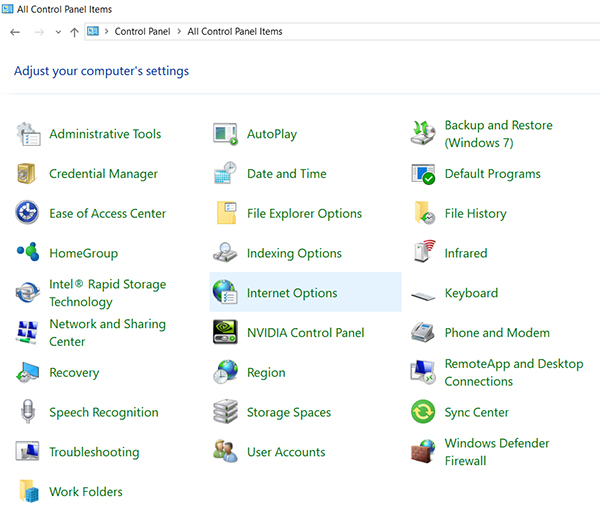Click the Sync Center link
This screenshot has width=600, height=515.
(x=477, y=412)
